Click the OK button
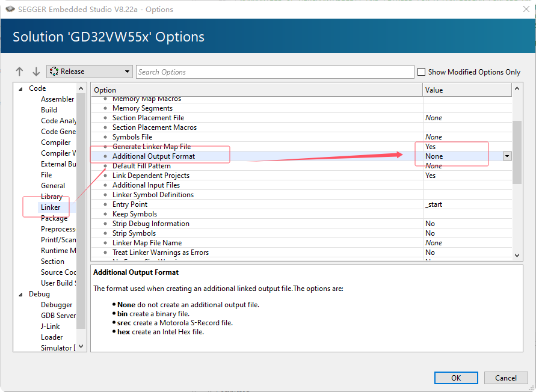The width and height of the screenshot is (536, 392). pyautogui.click(x=456, y=378)
